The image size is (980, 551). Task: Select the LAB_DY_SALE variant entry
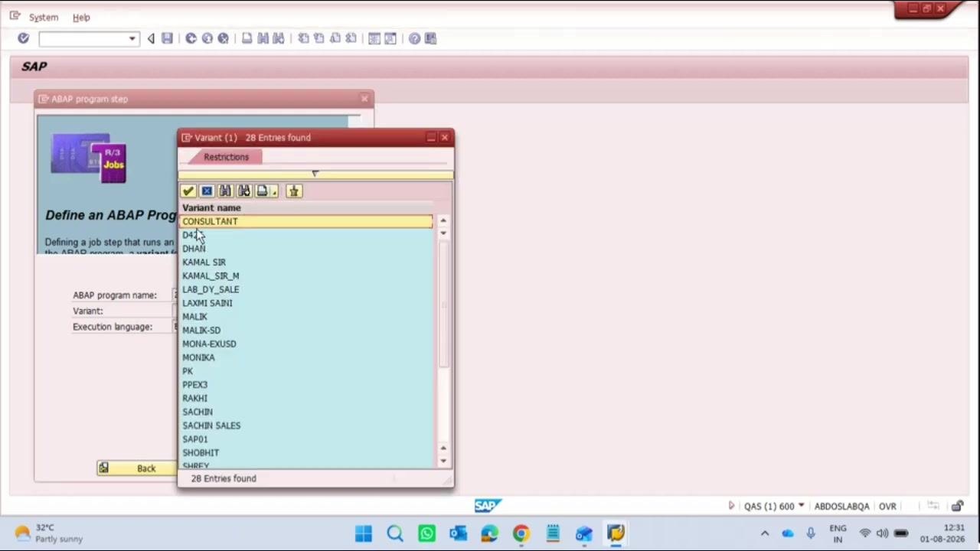pos(307,289)
